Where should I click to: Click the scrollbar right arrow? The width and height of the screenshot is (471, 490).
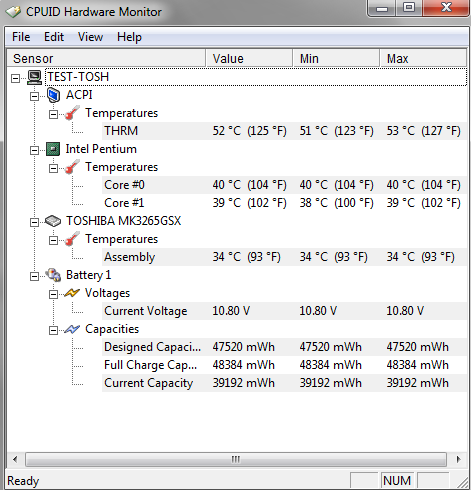459,460
